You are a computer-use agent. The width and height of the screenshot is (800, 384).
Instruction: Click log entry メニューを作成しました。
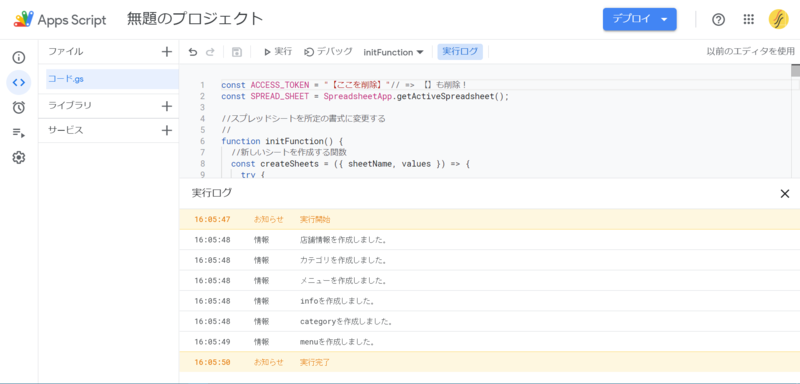point(343,280)
